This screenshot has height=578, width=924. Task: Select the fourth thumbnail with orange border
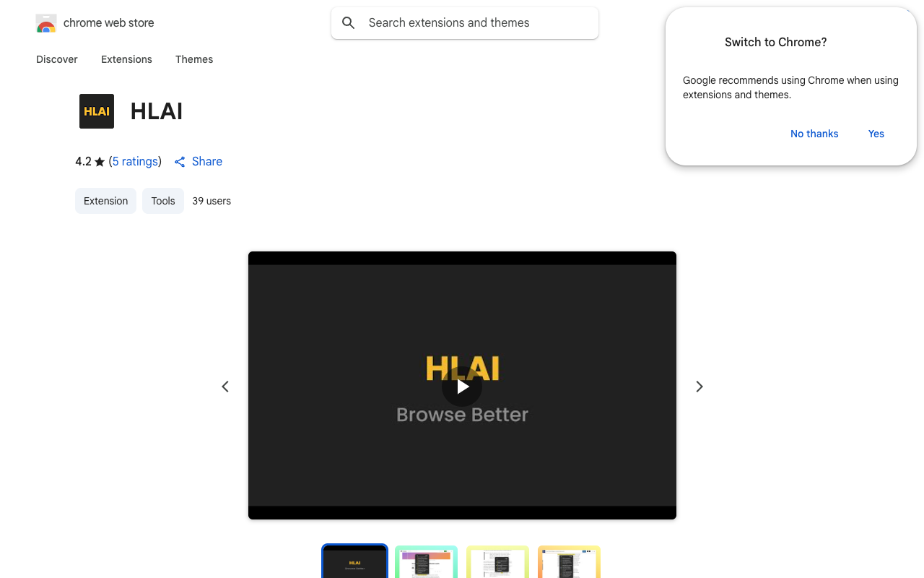569,561
